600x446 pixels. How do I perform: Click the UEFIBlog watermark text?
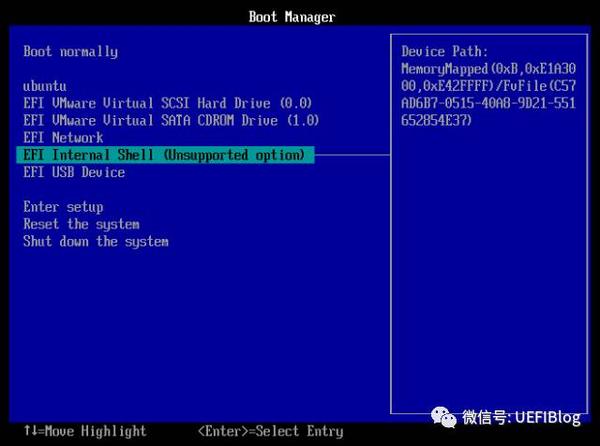pos(548,417)
